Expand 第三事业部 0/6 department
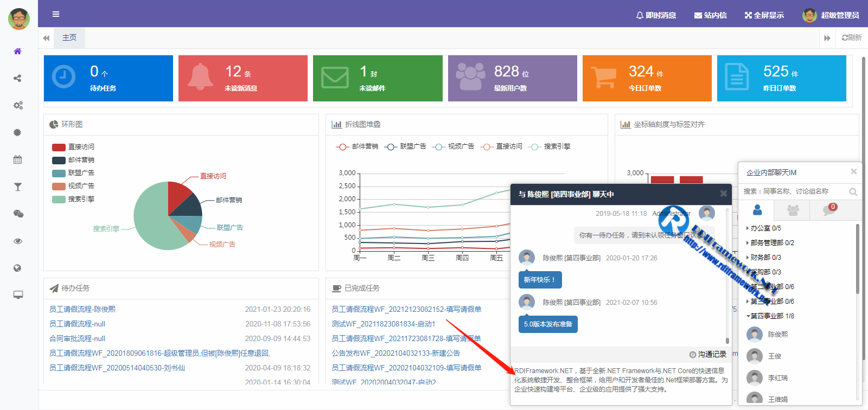The height and width of the screenshot is (410, 868). pyautogui.click(x=770, y=302)
